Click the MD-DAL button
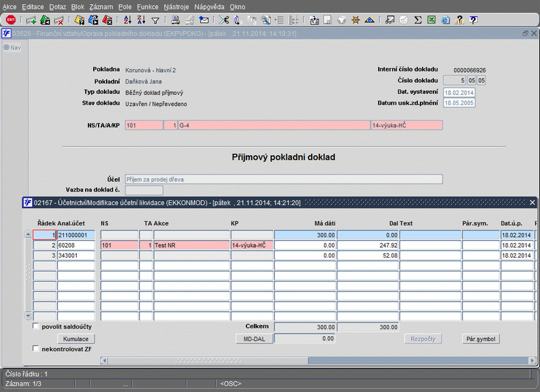The height and width of the screenshot is (392, 540). click(x=254, y=339)
